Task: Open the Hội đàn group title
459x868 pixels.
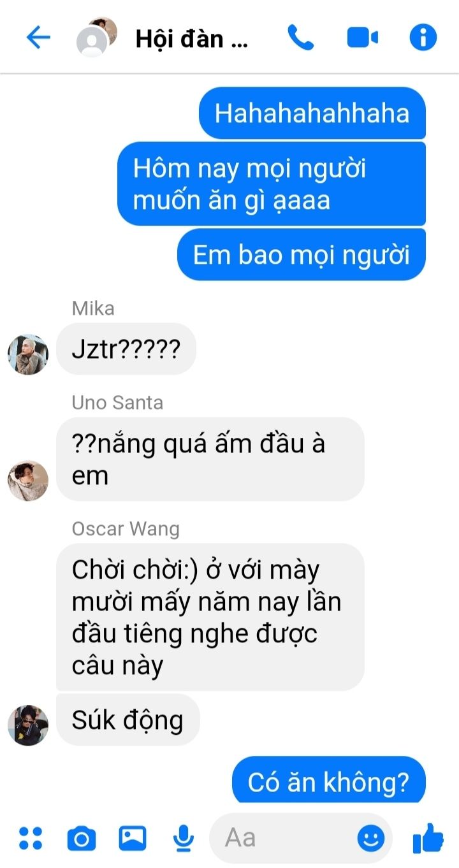Action: [x=191, y=39]
